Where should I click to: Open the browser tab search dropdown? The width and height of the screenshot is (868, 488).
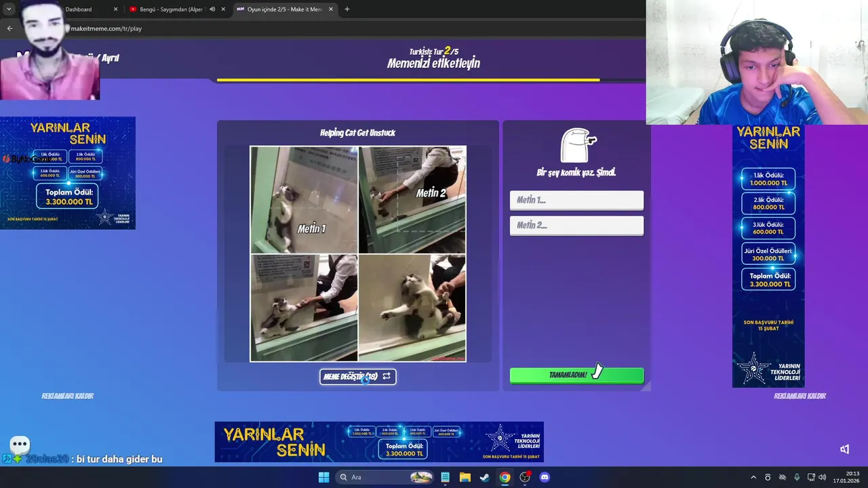(x=9, y=9)
